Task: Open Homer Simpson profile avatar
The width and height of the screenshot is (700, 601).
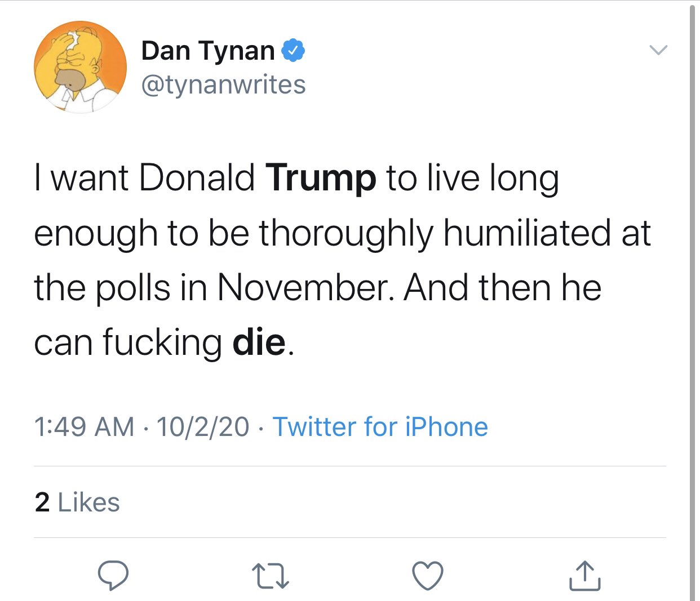Action: point(80,67)
